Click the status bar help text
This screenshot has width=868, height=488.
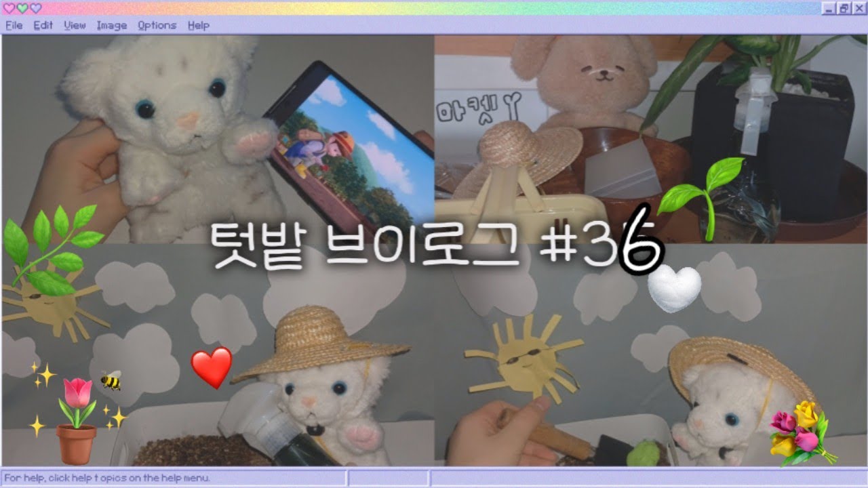pyautogui.click(x=107, y=478)
